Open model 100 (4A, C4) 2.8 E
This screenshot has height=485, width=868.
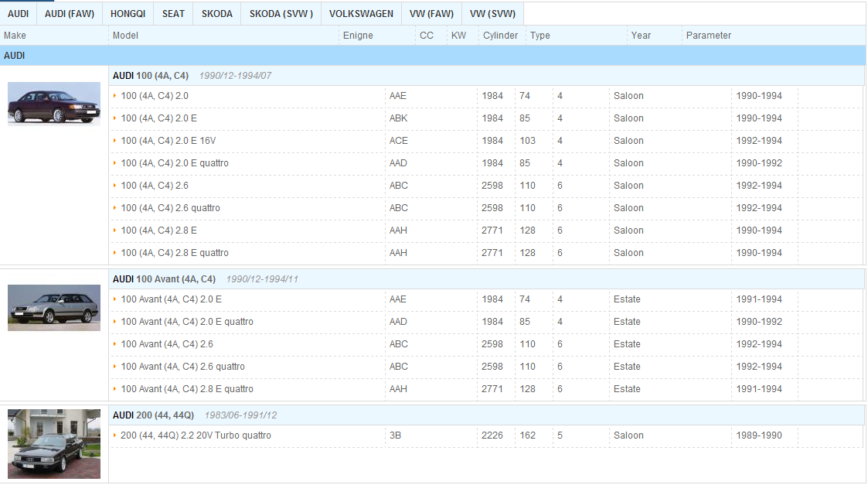tap(159, 231)
